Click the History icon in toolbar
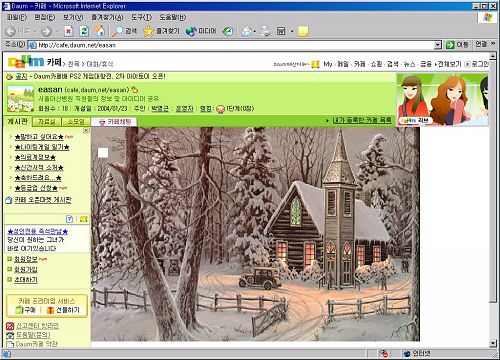 (x=228, y=31)
